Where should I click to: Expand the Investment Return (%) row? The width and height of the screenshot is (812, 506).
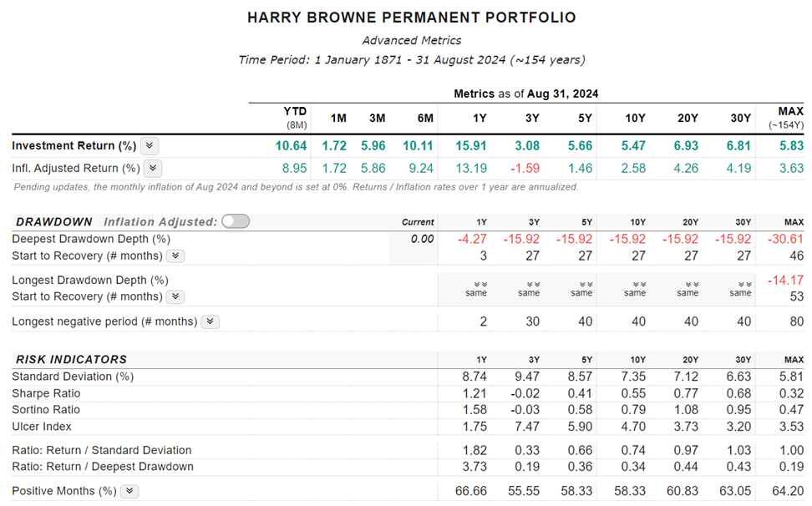[x=150, y=145]
